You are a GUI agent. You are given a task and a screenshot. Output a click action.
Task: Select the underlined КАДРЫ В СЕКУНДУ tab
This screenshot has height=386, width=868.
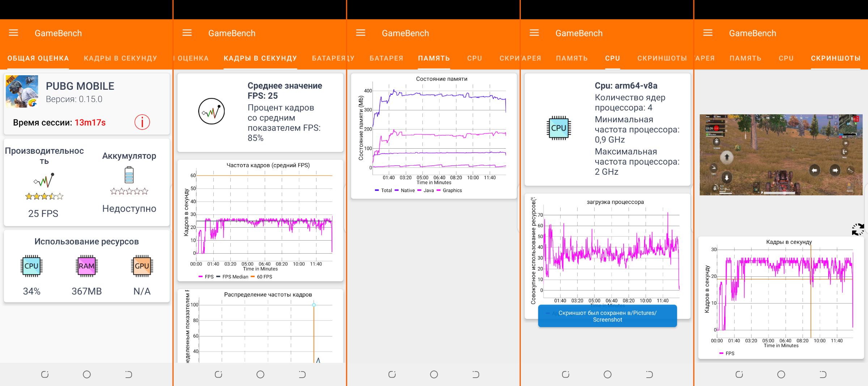click(x=260, y=58)
